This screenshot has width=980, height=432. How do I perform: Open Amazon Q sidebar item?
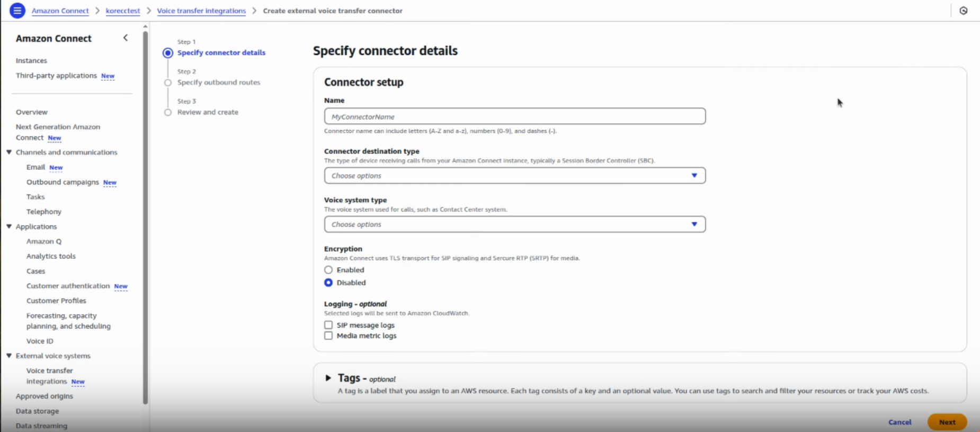tap(44, 241)
